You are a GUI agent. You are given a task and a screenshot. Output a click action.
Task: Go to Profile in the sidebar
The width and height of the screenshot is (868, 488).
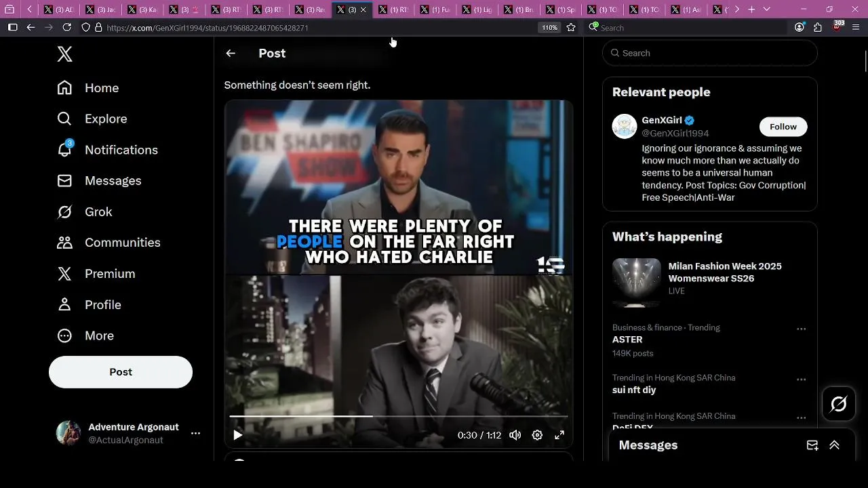pyautogui.click(x=90, y=305)
